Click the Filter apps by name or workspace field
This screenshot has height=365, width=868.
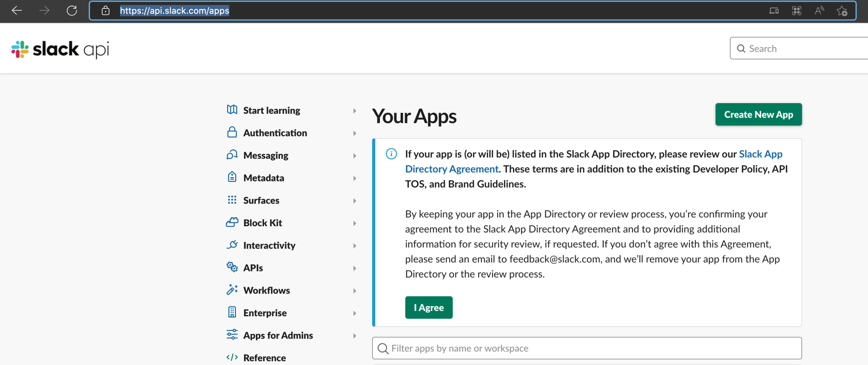pyautogui.click(x=587, y=348)
